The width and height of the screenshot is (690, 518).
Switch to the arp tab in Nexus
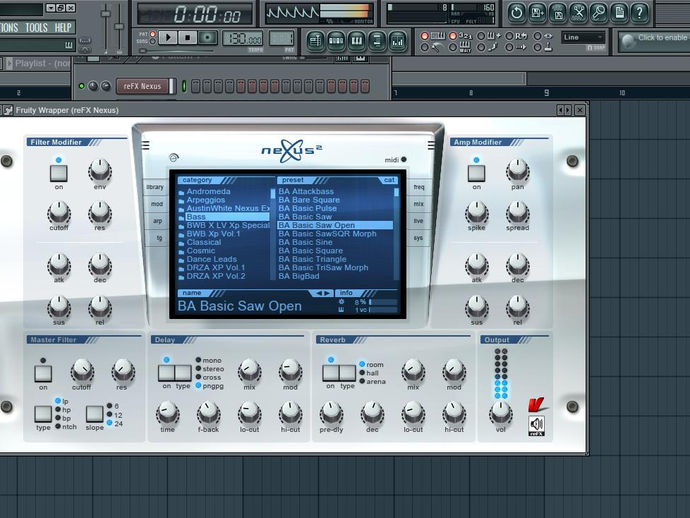158,221
